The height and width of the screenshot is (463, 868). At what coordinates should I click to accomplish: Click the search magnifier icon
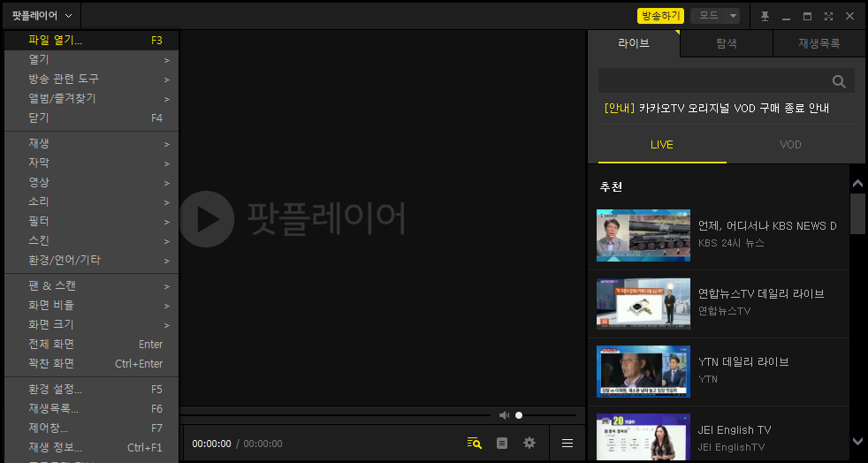[x=839, y=82]
